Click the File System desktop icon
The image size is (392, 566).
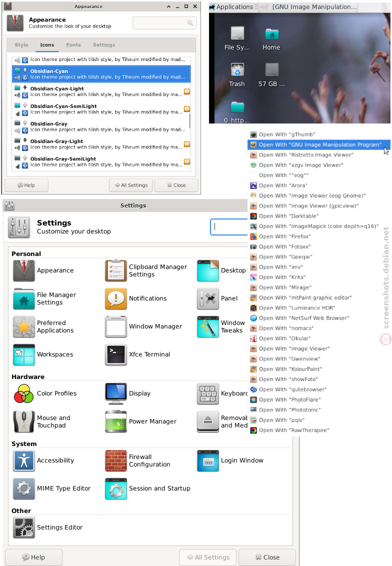237,33
